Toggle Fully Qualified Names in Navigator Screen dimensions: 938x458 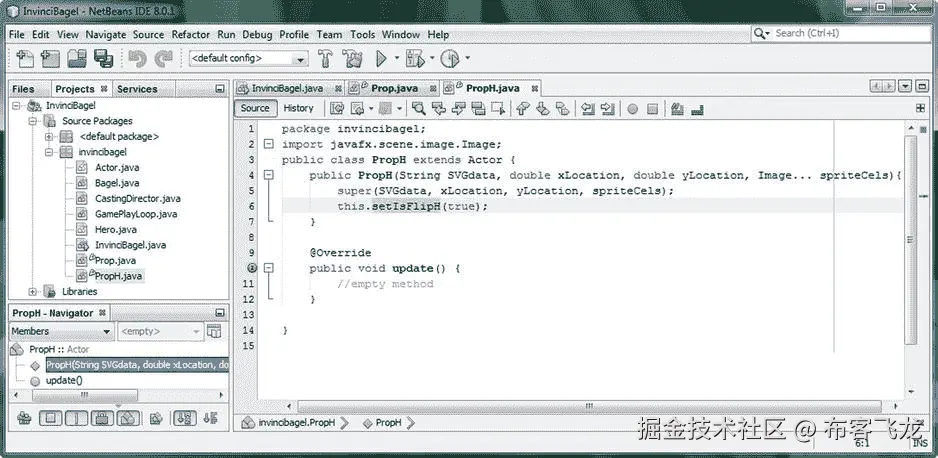click(156, 419)
